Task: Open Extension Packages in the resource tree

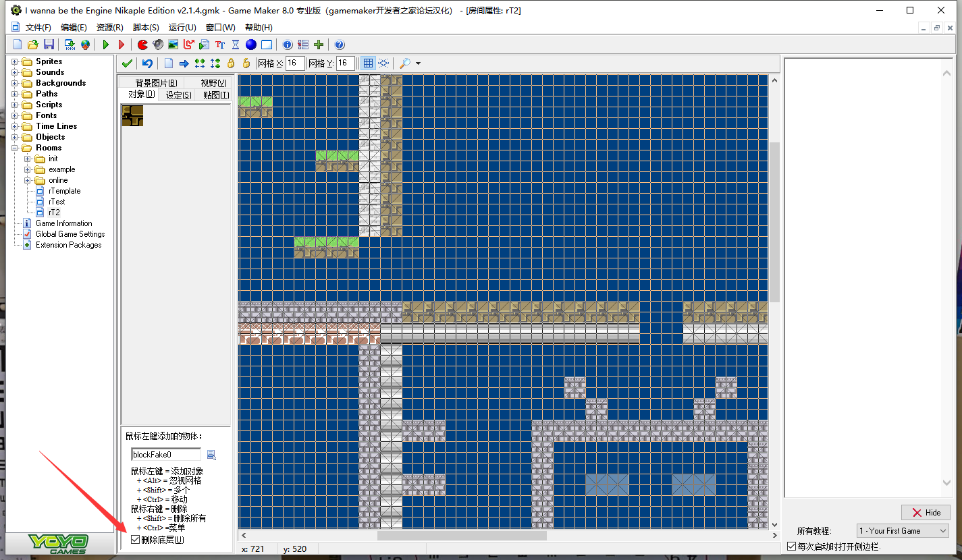Action: click(x=68, y=245)
